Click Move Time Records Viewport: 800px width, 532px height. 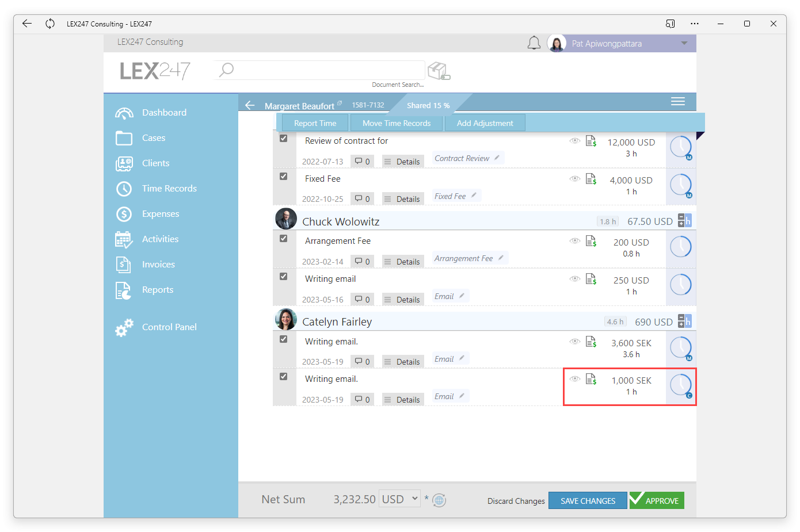397,123
